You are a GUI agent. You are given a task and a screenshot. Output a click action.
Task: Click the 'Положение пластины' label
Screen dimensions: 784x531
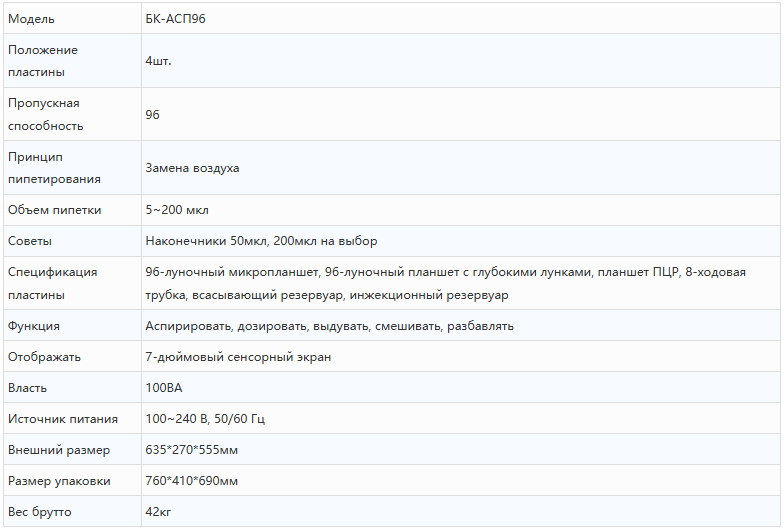point(43,61)
